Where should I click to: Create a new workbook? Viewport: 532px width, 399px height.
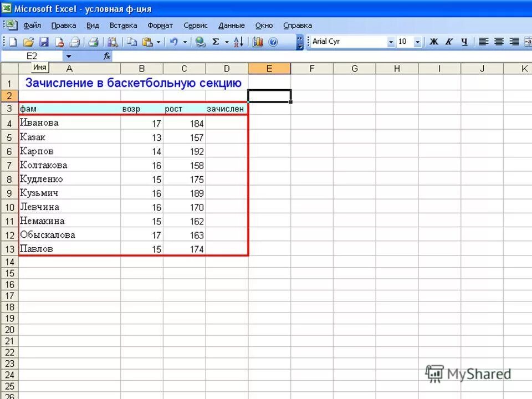click(x=13, y=42)
